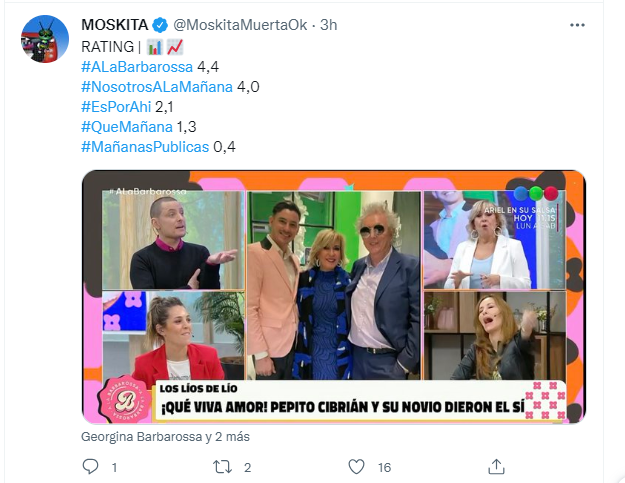Retweet using the arrows icon
The image size is (625, 483).
click(222, 467)
